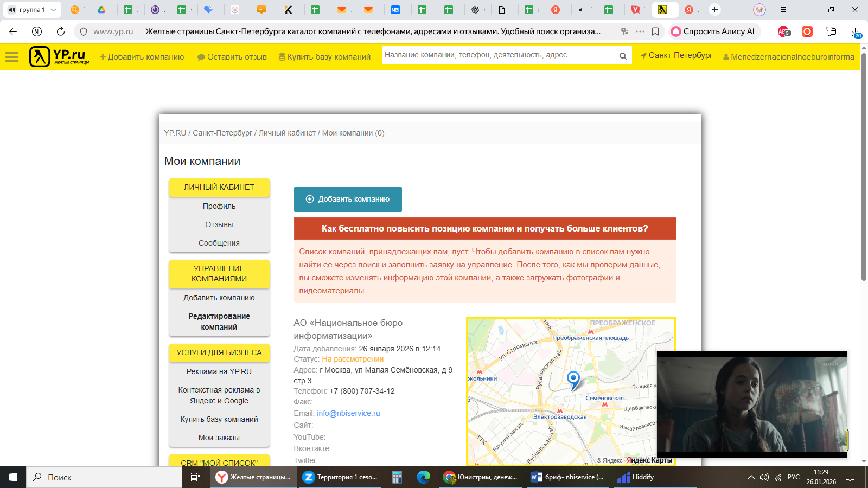Click 'Оставить отзыв' in the header
This screenshot has width=868, height=488.
coord(232,56)
